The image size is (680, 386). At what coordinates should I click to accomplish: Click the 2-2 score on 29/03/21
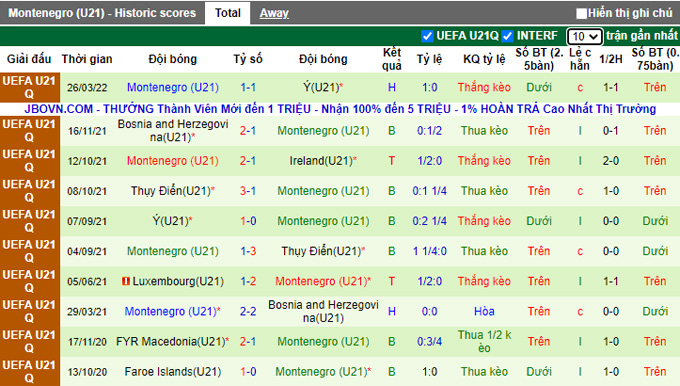pos(248,311)
